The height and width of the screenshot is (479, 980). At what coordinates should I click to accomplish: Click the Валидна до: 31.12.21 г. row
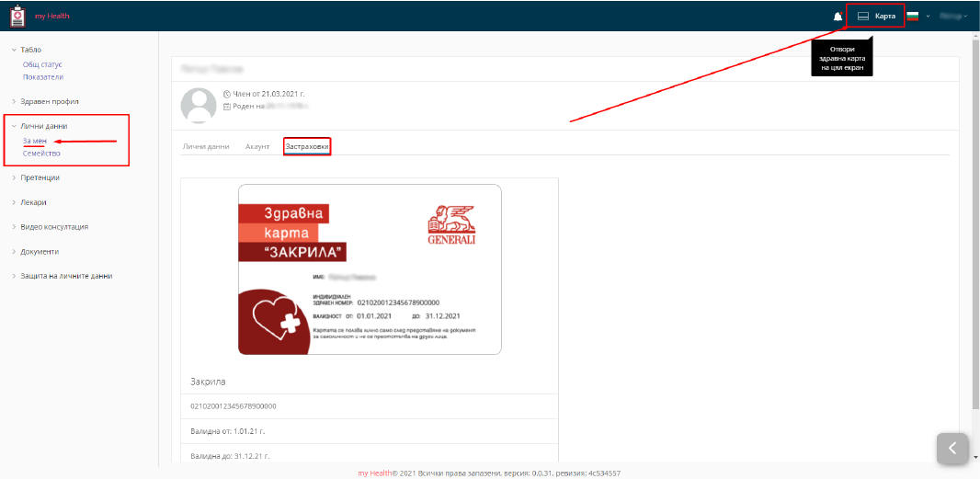pos(370,455)
